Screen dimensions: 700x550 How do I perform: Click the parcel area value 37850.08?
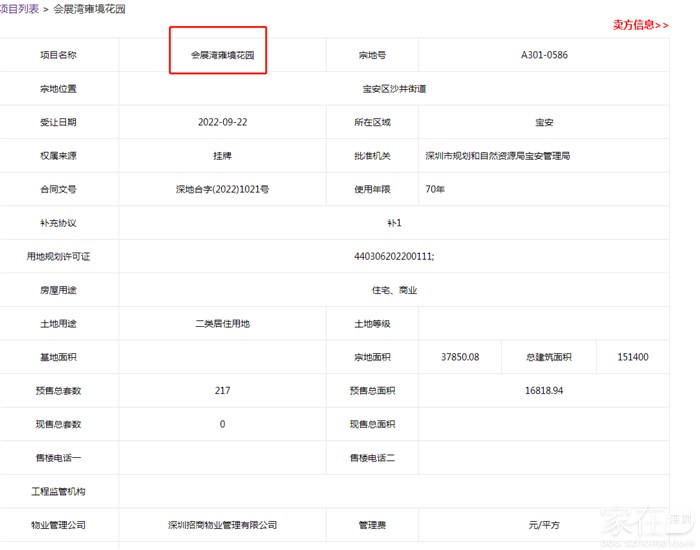coord(460,357)
